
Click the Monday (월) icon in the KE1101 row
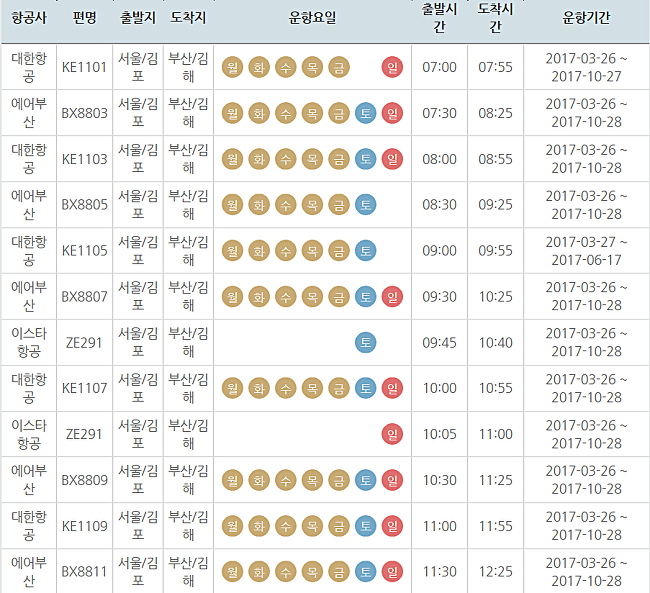click(x=232, y=67)
